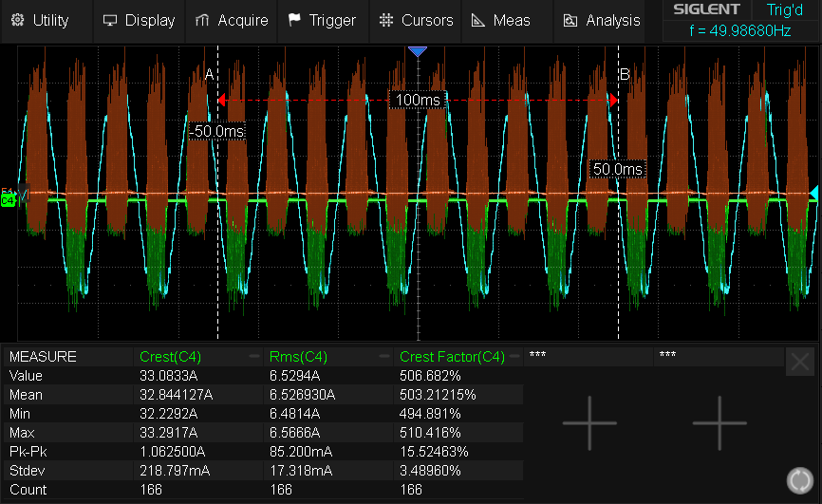Click the 100ms cursor delta label
822x504 pixels.
coord(418,100)
